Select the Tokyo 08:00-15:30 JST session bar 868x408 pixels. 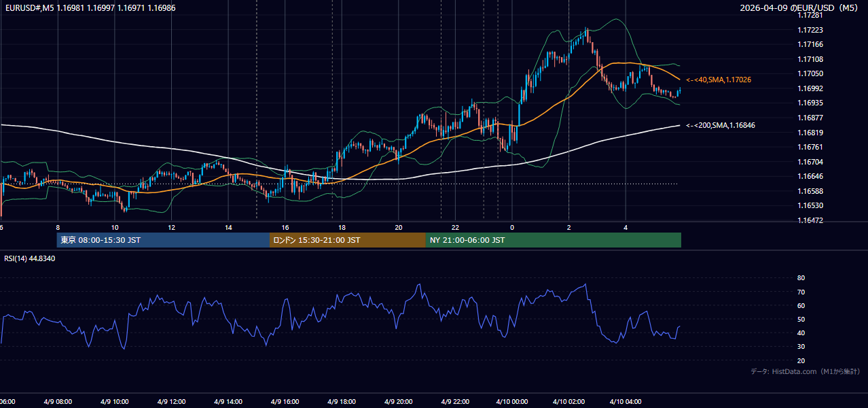163,240
